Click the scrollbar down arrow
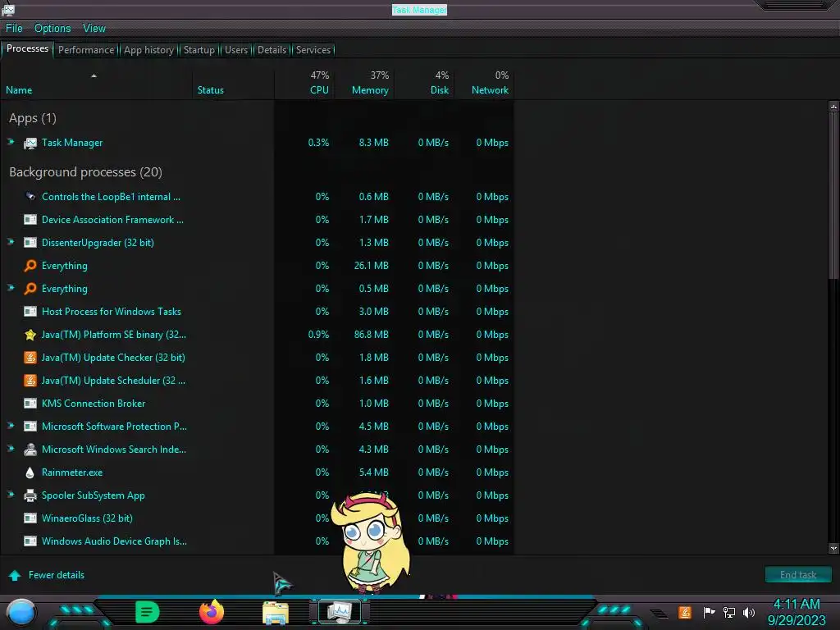This screenshot has height=630, width=840. coord(833,548)
